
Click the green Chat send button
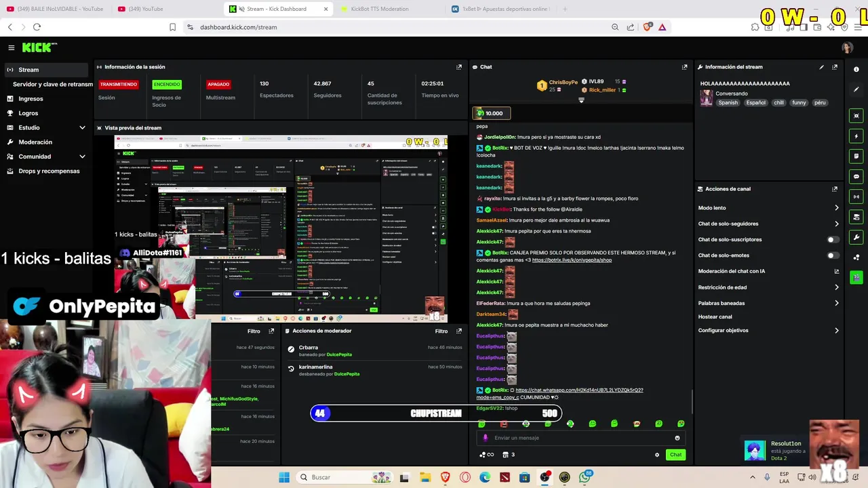675,455
